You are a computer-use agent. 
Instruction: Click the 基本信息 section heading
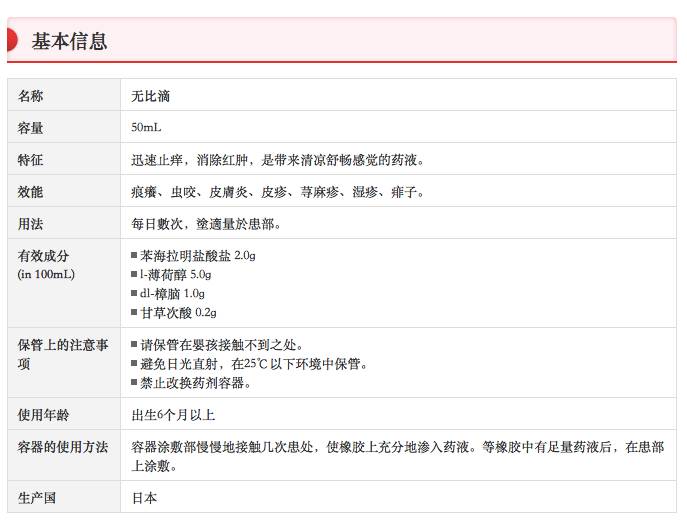(69, 41)
